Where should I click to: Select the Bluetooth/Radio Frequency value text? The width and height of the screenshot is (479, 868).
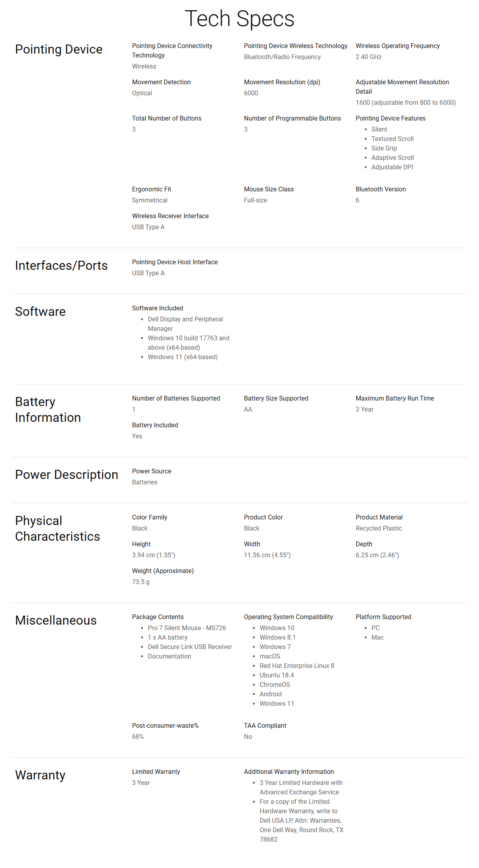click(282, 57)
